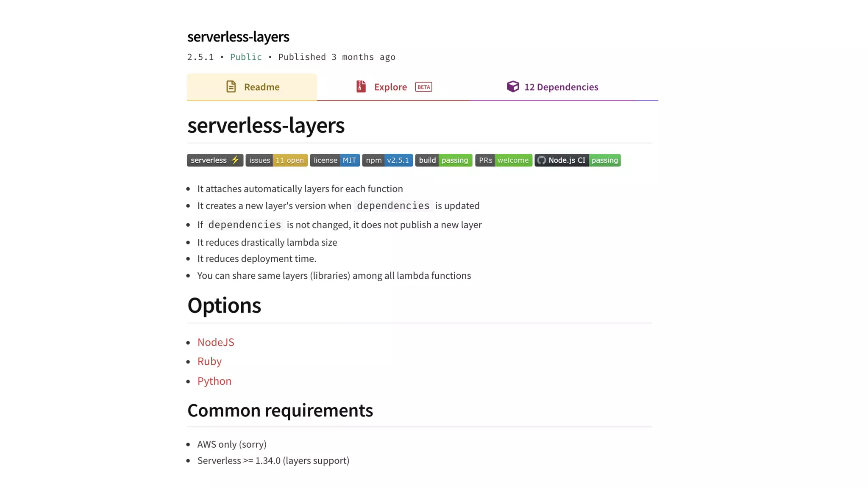The width and height of the screenshot is (868, 488).
Task: Click the Node.js CI passing badge
Action: [578, 160]
